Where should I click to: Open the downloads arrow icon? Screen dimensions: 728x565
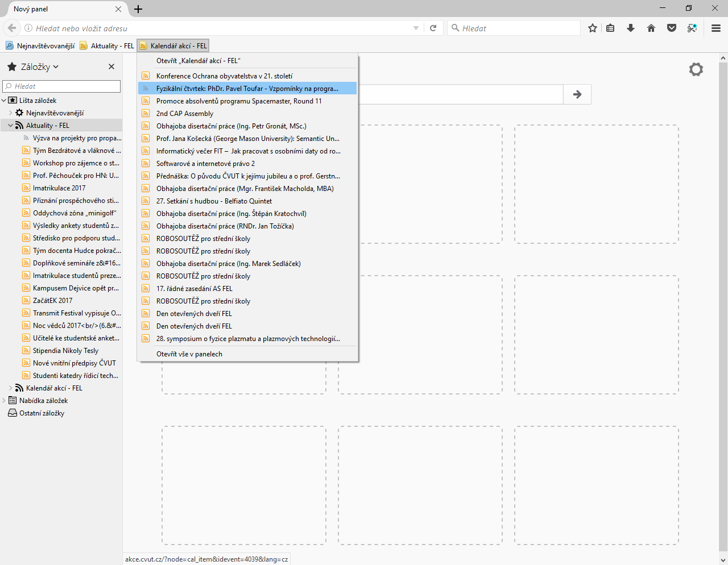pos(631,28)
